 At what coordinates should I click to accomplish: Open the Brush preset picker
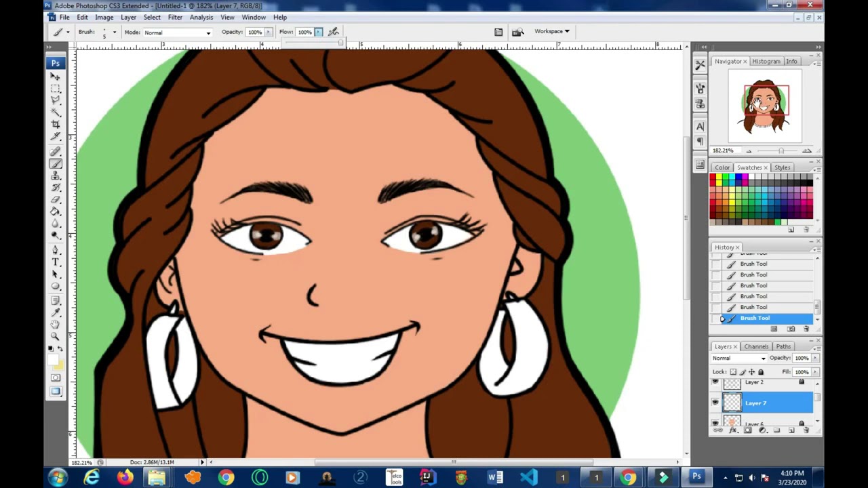tap(114, 32)
